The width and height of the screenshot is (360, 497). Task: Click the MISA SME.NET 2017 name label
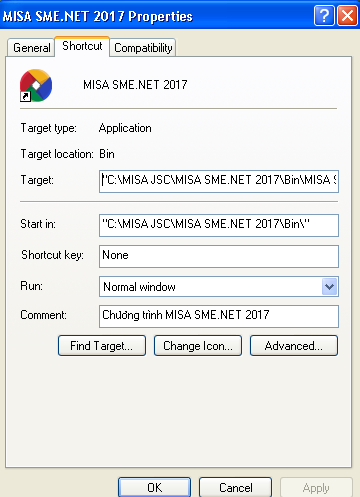pyautogui.click(x=135, y=85)
